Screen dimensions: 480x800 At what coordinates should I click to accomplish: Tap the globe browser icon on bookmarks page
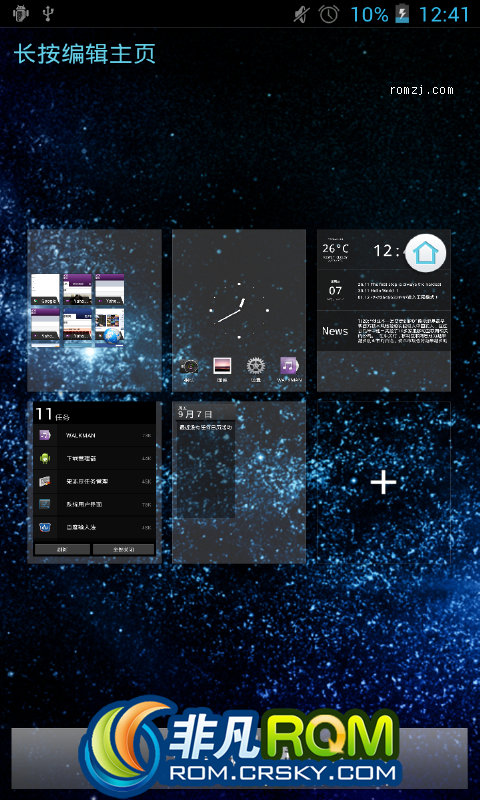pos(112,336)
